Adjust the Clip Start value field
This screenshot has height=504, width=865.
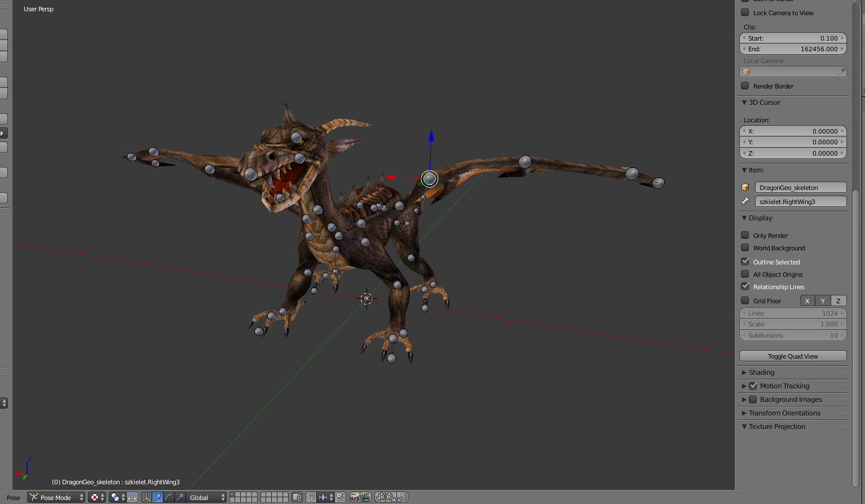coord(793,38)
